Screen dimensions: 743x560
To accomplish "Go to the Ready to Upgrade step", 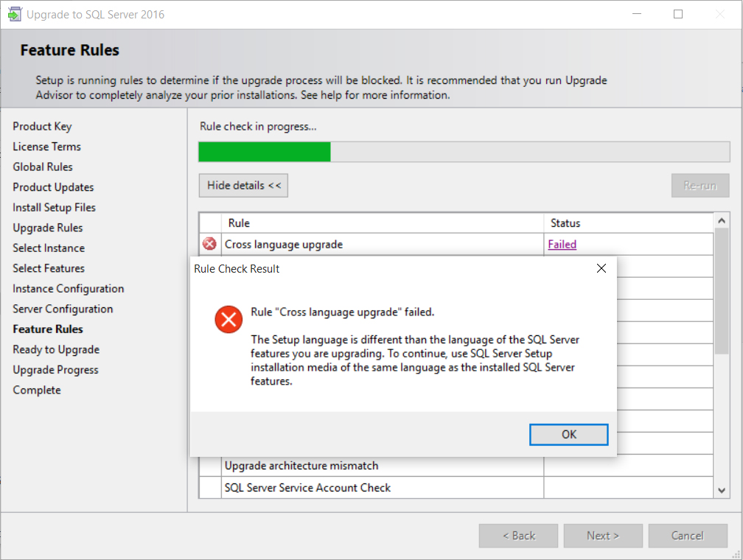I will point(56,349).
